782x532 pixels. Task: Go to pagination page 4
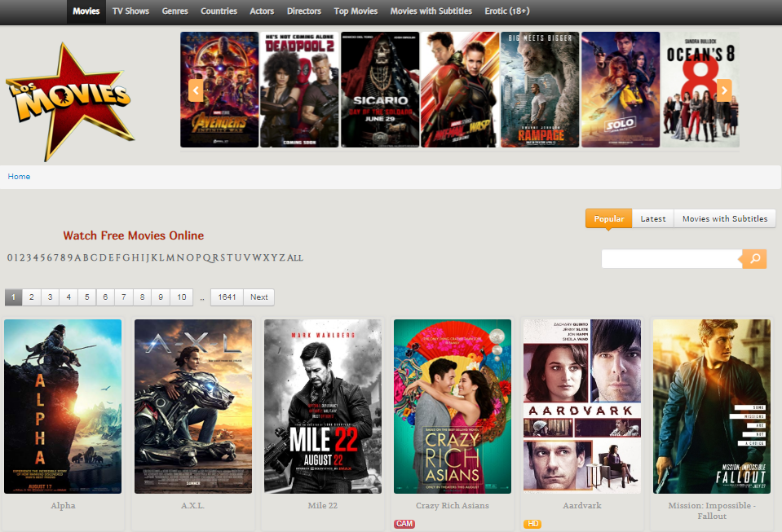coord(68,297)
